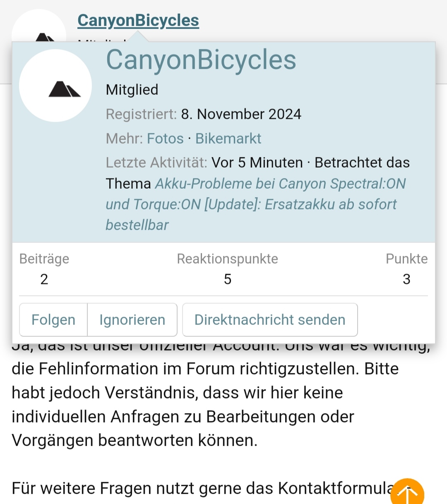The image size is (447, 504).
Task: Click the Canyon logo avatar in the popup
Action: (x=55, y=86)
